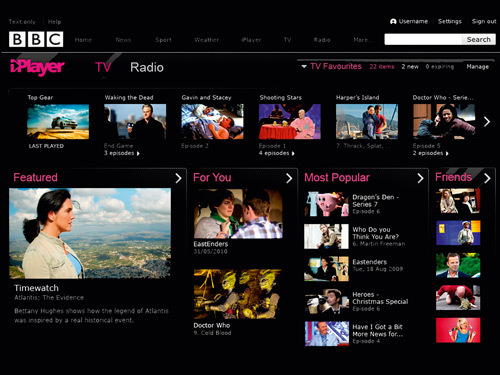
Task: Click the pink iPlayer logo
Action: pos(37,67)
